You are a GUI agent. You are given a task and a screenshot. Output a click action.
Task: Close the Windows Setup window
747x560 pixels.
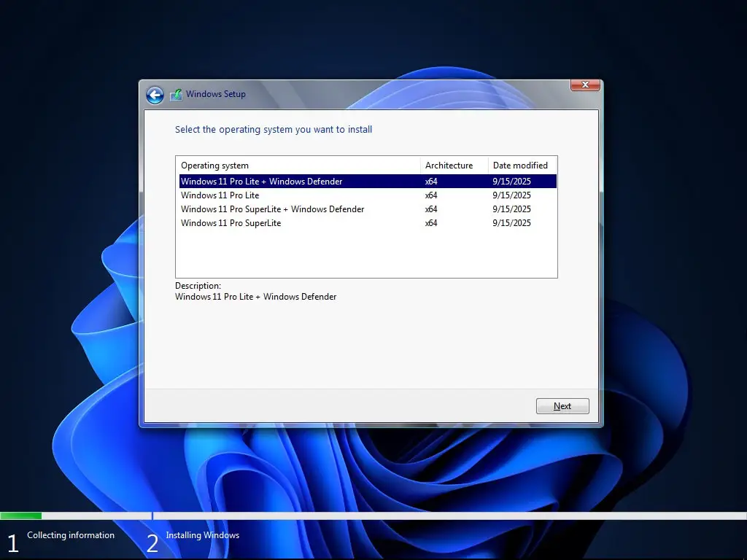[x=584, y=85]
